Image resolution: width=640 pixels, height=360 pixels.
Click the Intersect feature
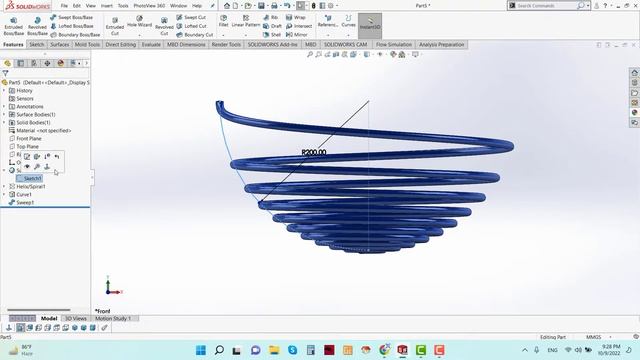click(x=299, y=26)
